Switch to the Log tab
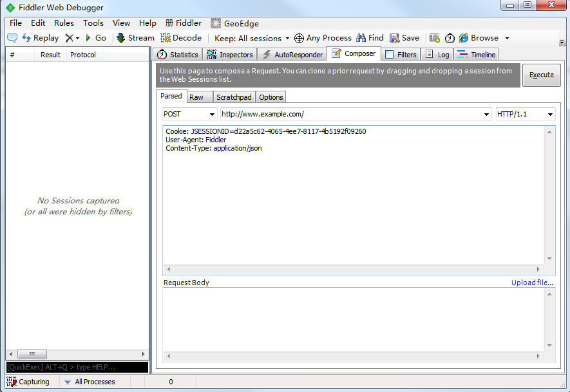Viewport: 570px width, 392px height. point(437,55)
